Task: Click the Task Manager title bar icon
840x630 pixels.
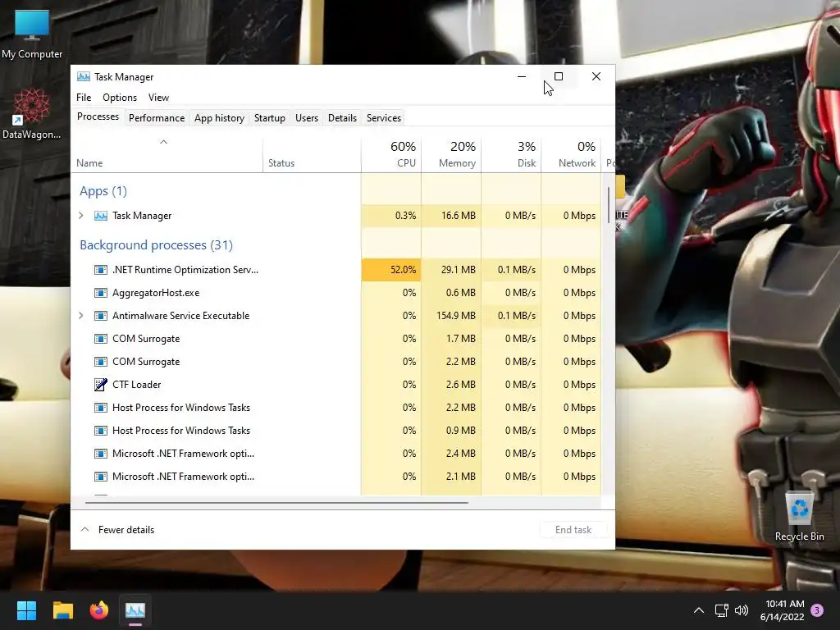Action: click(x=84, y=76)
